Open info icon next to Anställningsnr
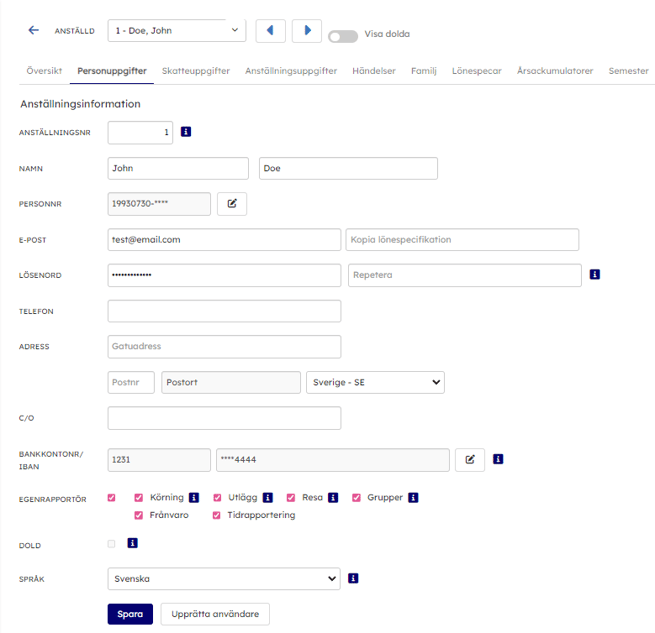The height and width of the screenshot is (633, 655). 186,132
